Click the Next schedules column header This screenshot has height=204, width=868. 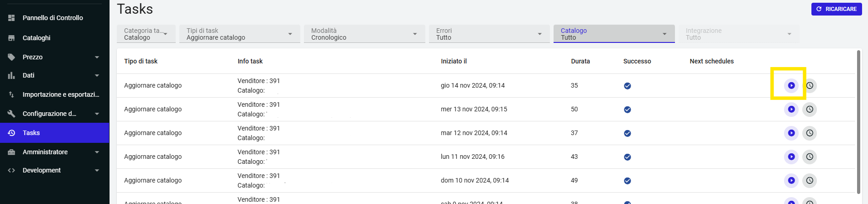pyautogui.click(x=711, y=61)
